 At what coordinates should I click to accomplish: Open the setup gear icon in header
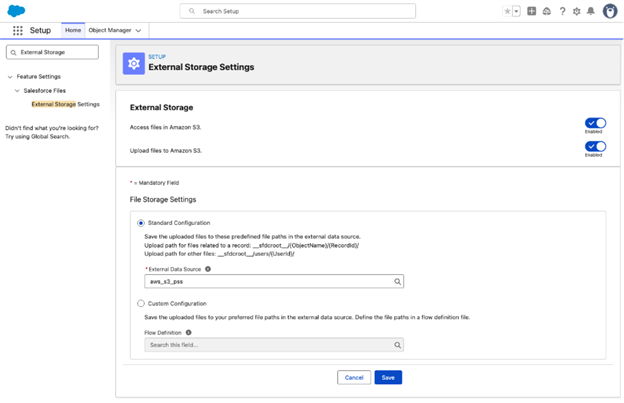click(x=576, y=11)
